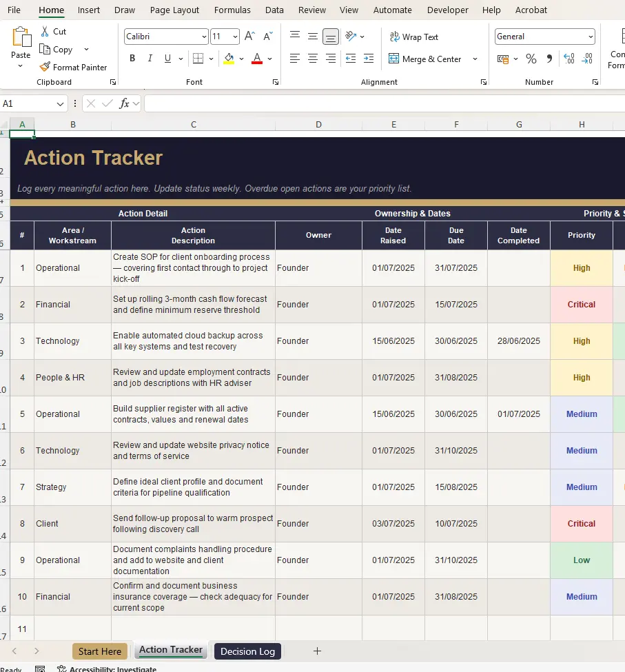Click the red font color button

(x=257, y=59)
